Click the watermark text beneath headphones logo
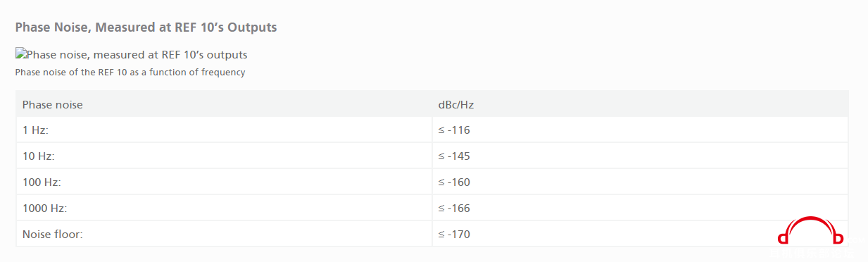 pyautogui.click(x=812, y=254)
